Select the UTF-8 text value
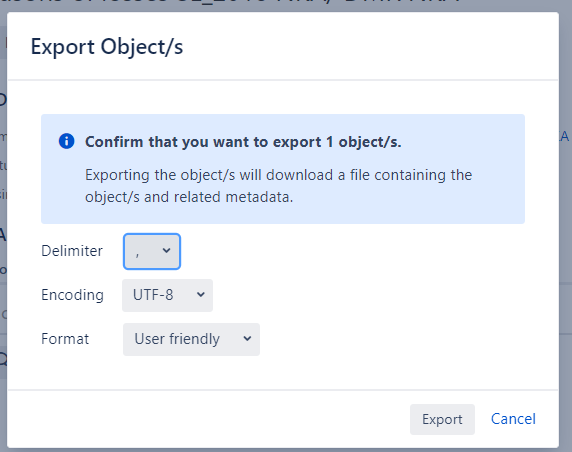Viewport: 572px width, 452px height. click(153, 295)
